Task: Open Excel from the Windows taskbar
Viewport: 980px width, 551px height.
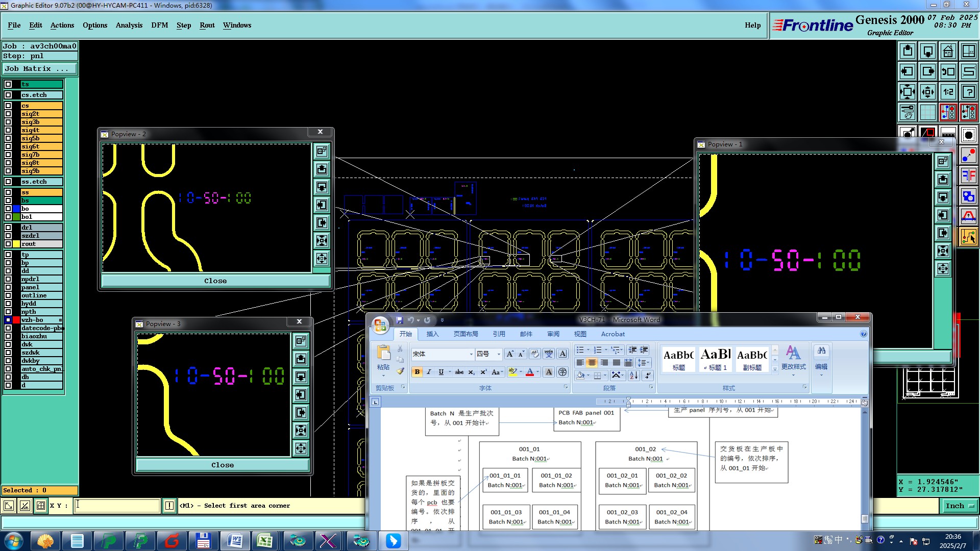Action: pos(264,540)
